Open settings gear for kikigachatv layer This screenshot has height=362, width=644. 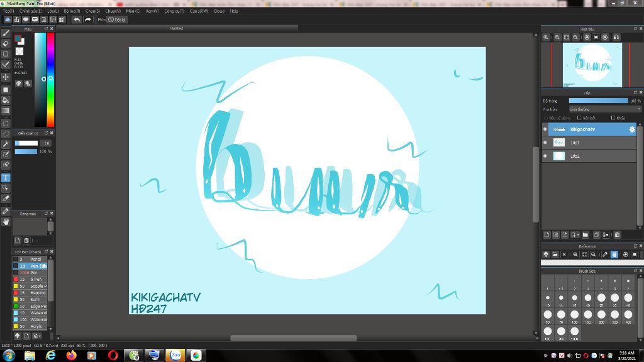(x=632, y=129)
